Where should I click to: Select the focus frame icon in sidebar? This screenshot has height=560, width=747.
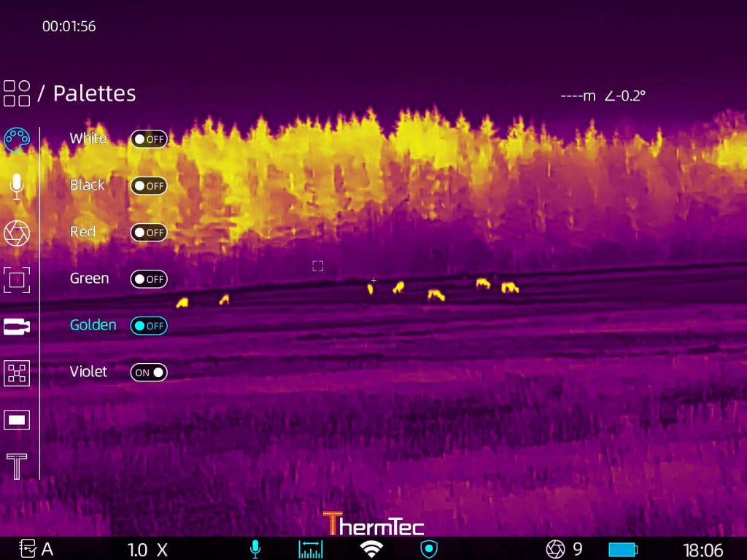(17, 279)
